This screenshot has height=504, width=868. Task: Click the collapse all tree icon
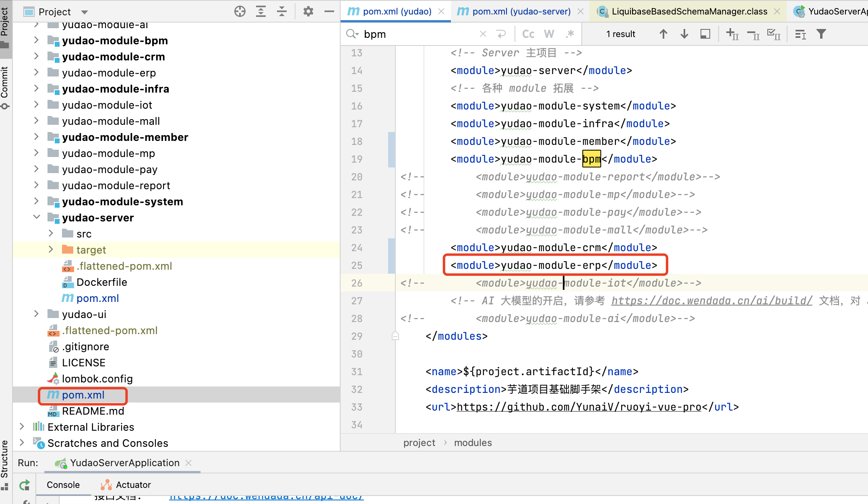click(x=282, y=12)
